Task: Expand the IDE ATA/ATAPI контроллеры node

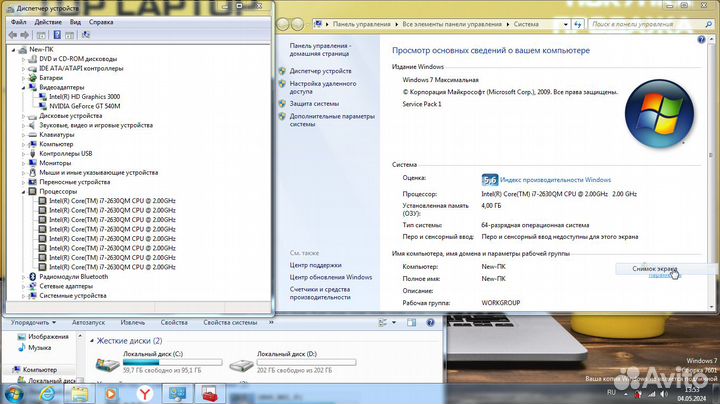Action: (23, 69)
